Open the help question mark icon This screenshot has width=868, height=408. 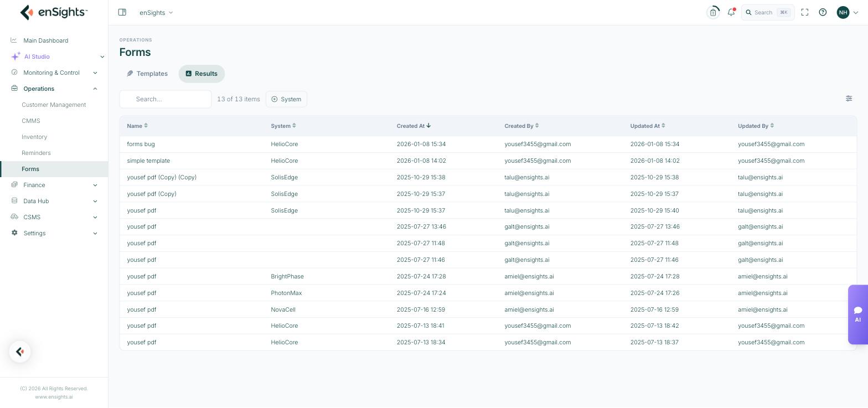(823, 12)
